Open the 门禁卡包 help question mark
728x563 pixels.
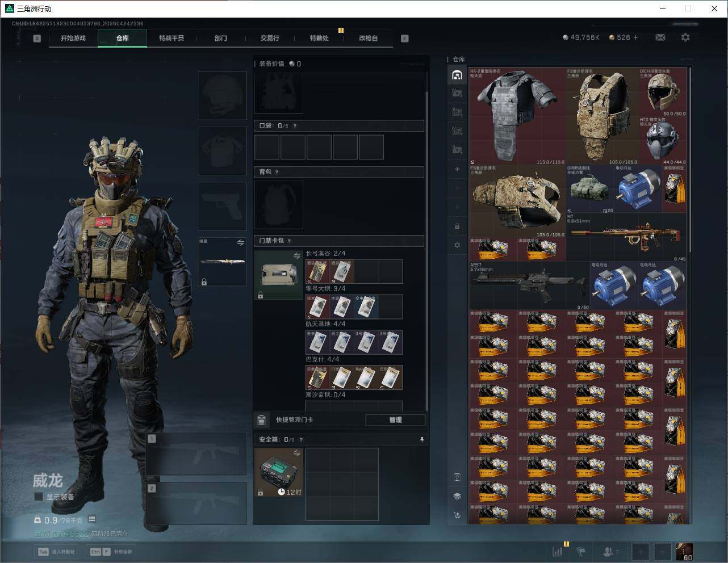point(290,241)
